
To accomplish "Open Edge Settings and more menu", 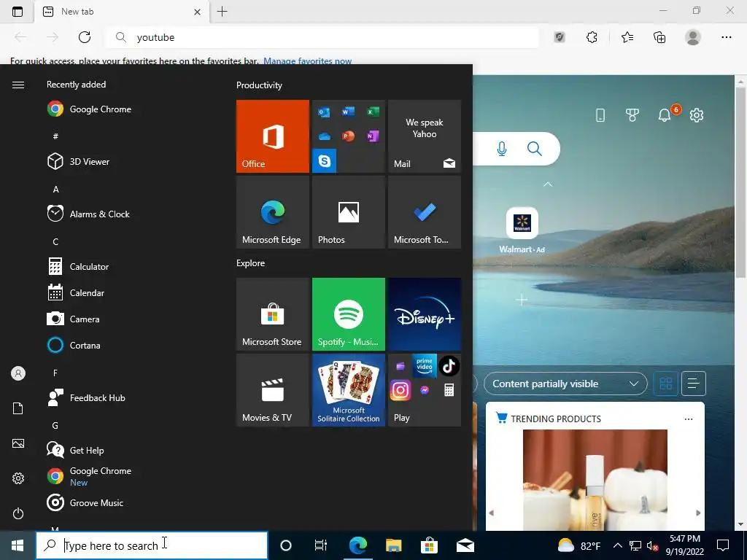I will [726, 37].
